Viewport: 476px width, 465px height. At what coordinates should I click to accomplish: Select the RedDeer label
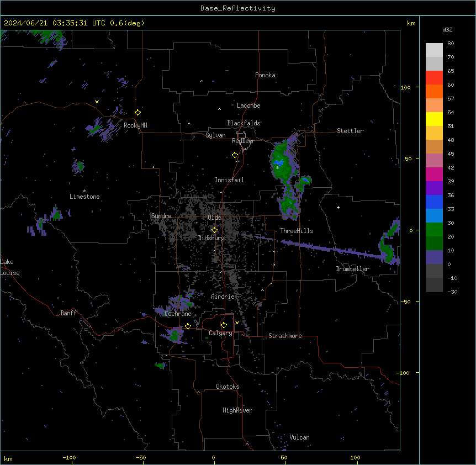(243, 141)
